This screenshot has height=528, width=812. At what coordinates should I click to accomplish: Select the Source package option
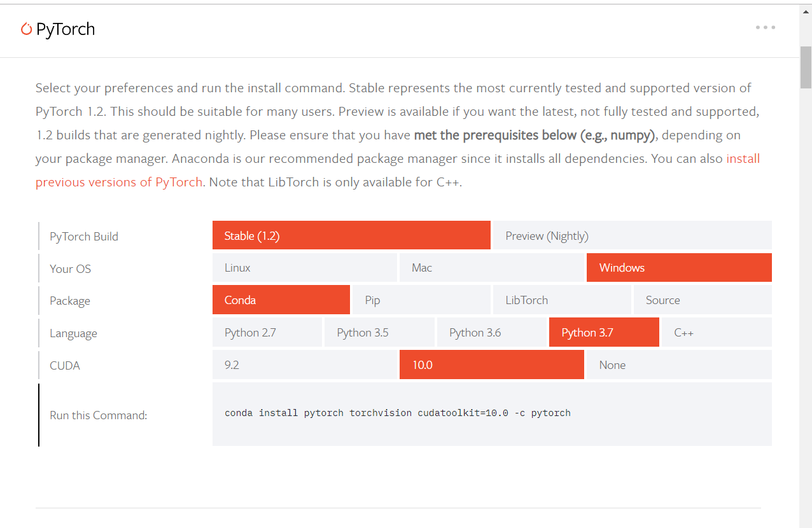pyautogui.click(x=703, y=300)
